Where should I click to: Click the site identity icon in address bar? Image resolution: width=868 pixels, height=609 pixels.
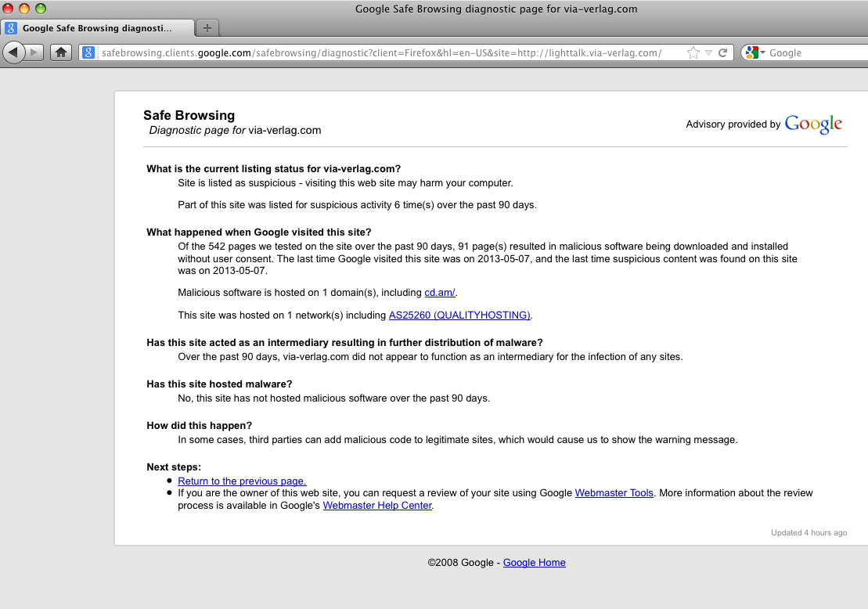coord(88,52)
